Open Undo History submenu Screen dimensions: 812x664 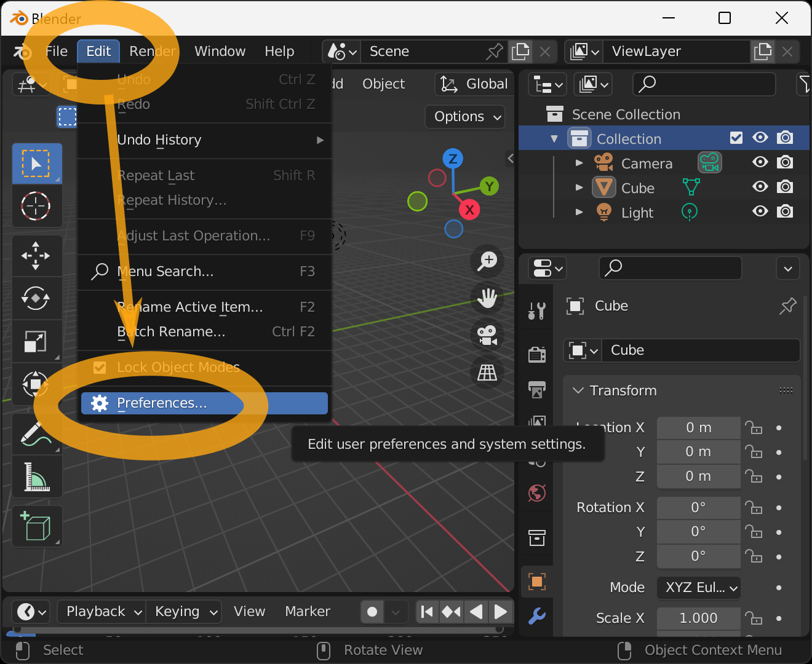click(204, 140)
